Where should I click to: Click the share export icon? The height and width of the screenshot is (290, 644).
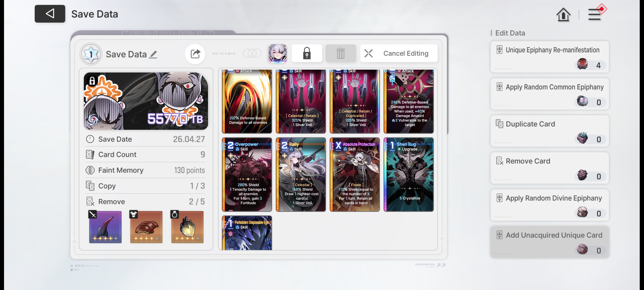coord(195,53)
